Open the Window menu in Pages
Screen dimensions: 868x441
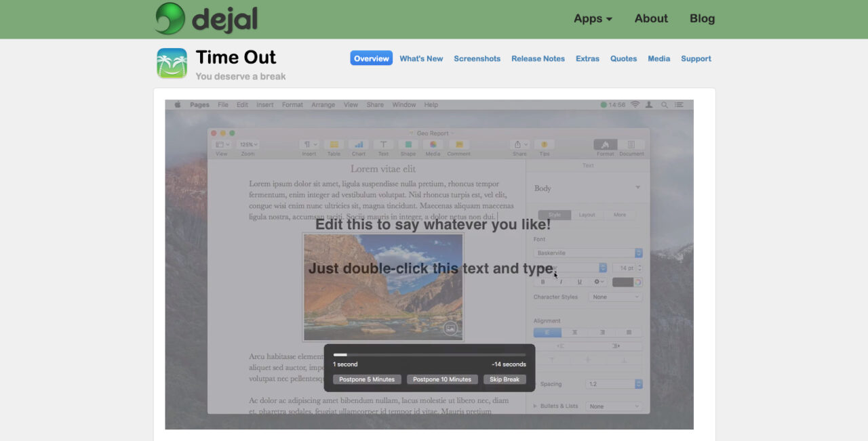pyautogui.click(x=404, y=105)
